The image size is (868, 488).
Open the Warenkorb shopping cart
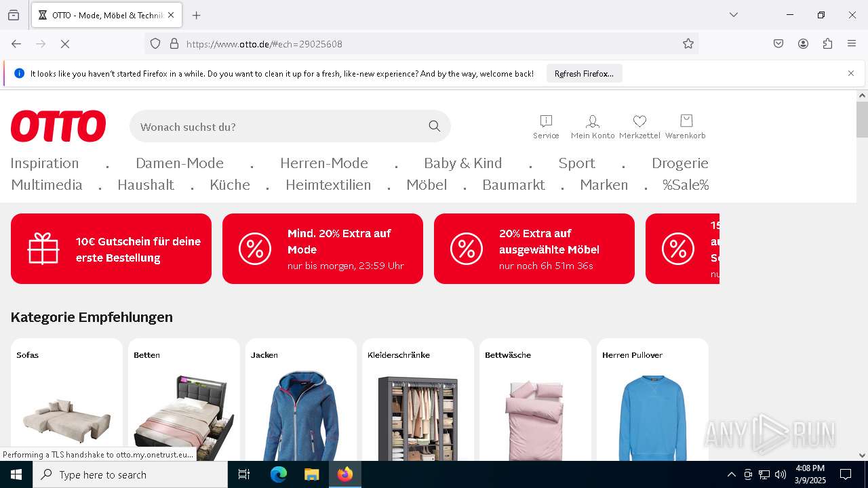686,127
